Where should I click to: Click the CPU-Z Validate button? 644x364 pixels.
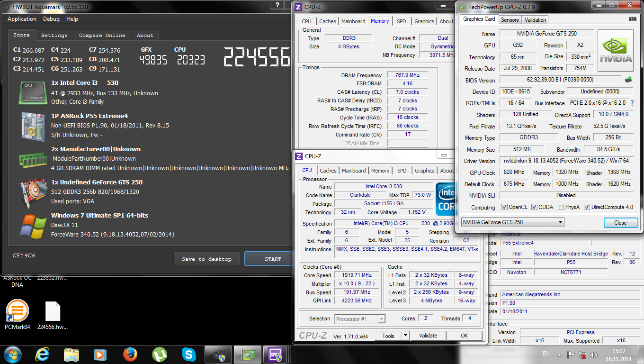tap(428, 336)
